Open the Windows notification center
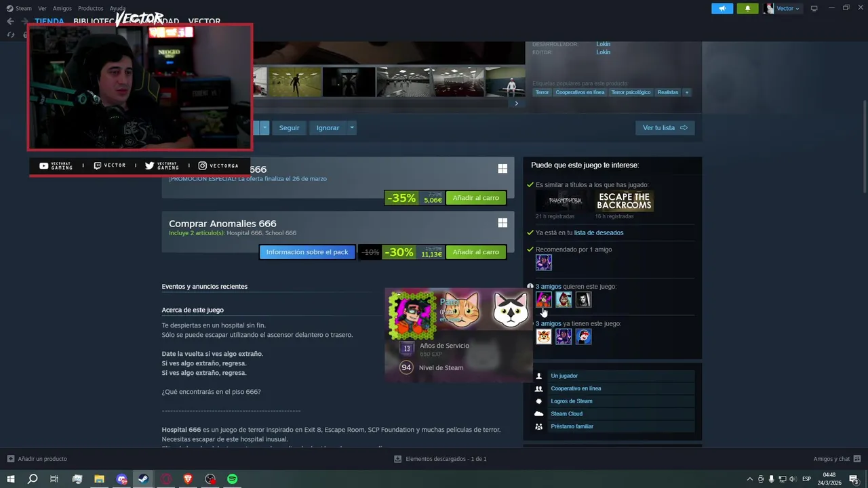The width and height of the screenshot is (868, 488). pos(854,479)
